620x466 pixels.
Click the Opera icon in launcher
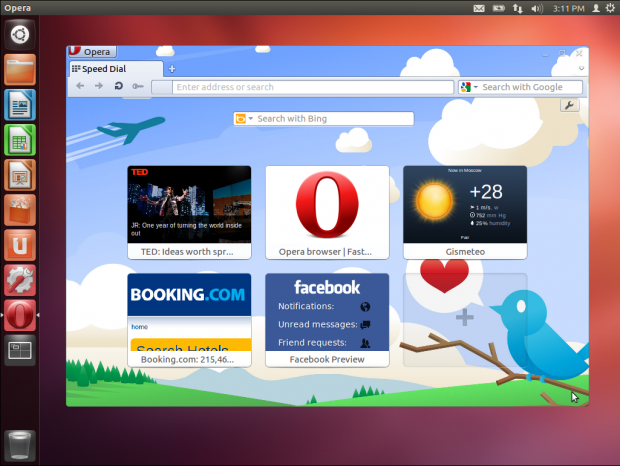pyautogui.click(x=20, y=315)
